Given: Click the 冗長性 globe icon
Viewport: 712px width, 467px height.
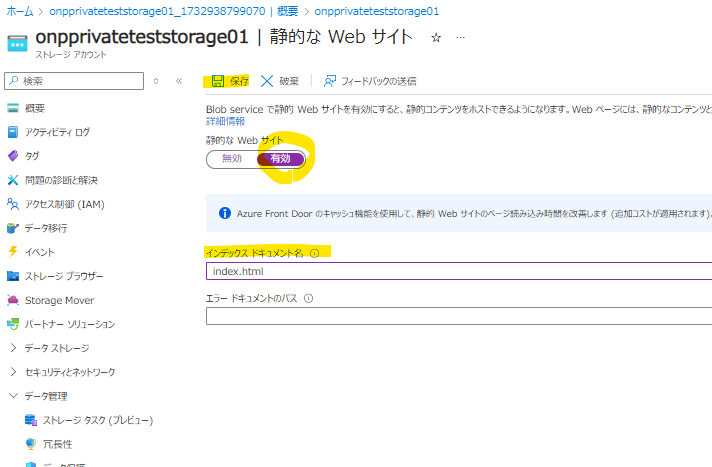Looking at the screenshot, I should coord(31,444).
